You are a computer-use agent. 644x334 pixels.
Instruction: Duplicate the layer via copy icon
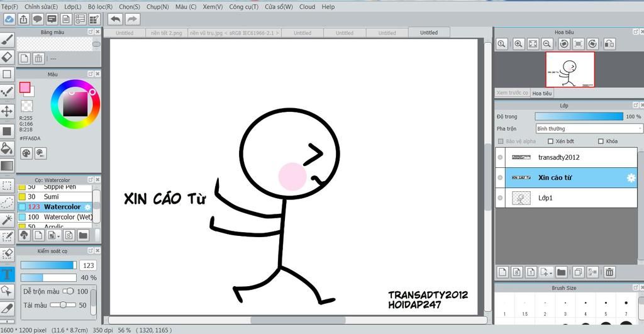tap(578, 272)
